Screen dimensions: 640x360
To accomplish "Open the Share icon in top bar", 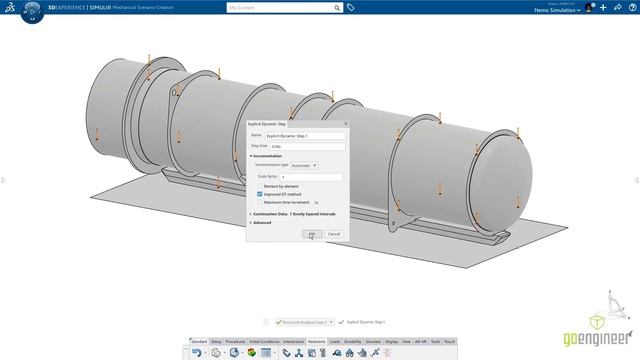I will 618,7.
